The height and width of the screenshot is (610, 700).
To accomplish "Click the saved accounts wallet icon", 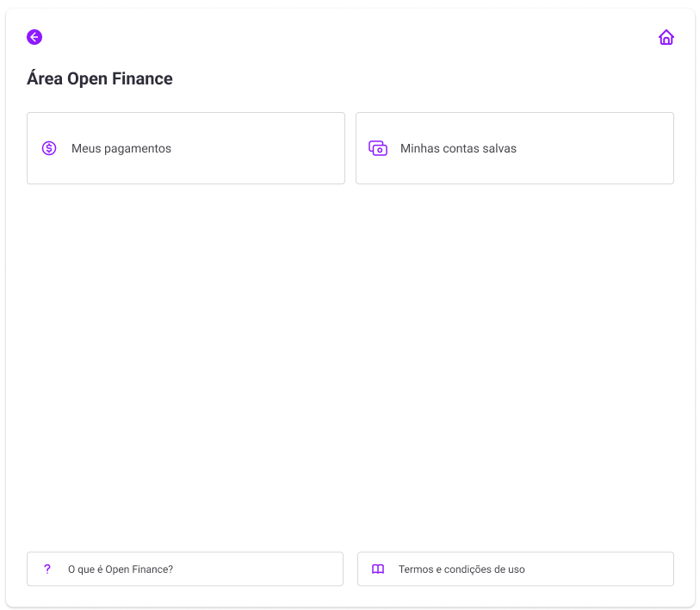I will [x=378, y=148].
